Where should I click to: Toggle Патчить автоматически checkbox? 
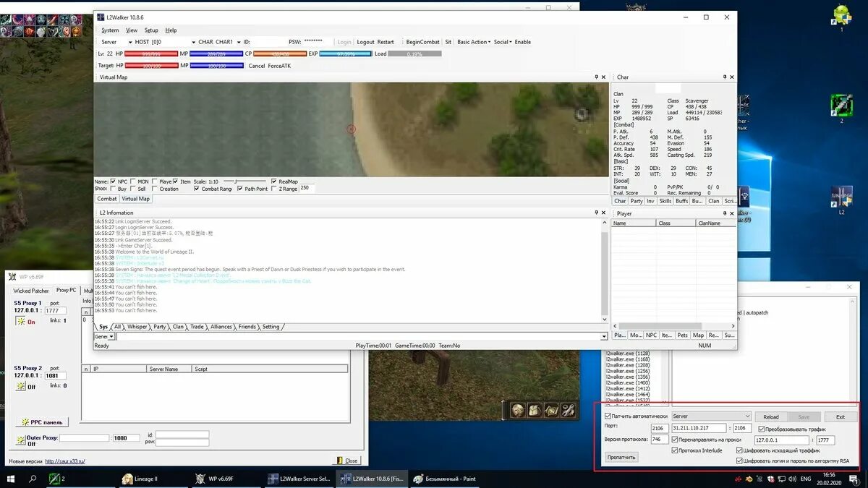(608, 416)
